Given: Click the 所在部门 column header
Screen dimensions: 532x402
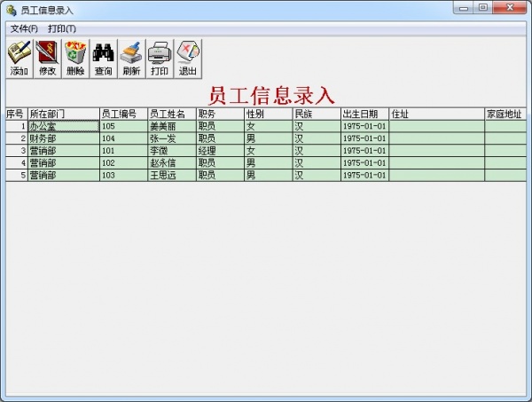Looking at the screenshot, I should [64, 114].
